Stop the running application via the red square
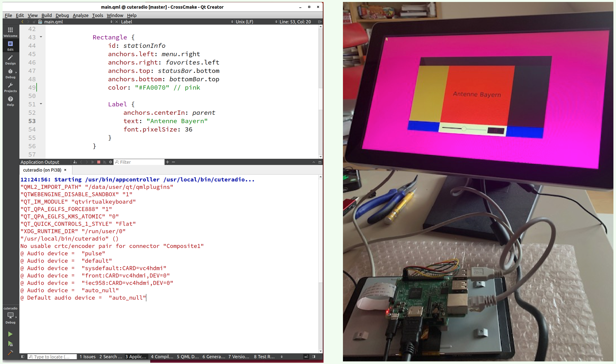This screenshot has width=616, height=364. 99,162
